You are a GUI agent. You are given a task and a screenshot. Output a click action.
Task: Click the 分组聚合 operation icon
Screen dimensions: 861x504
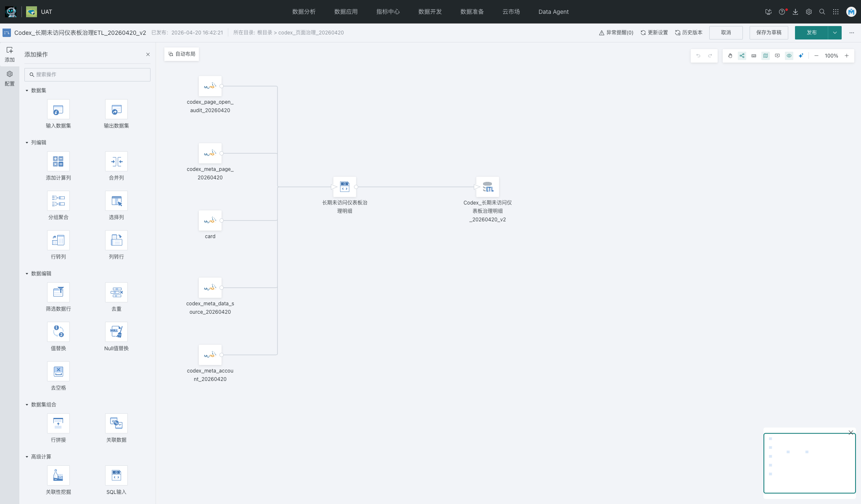pos(58,201)
